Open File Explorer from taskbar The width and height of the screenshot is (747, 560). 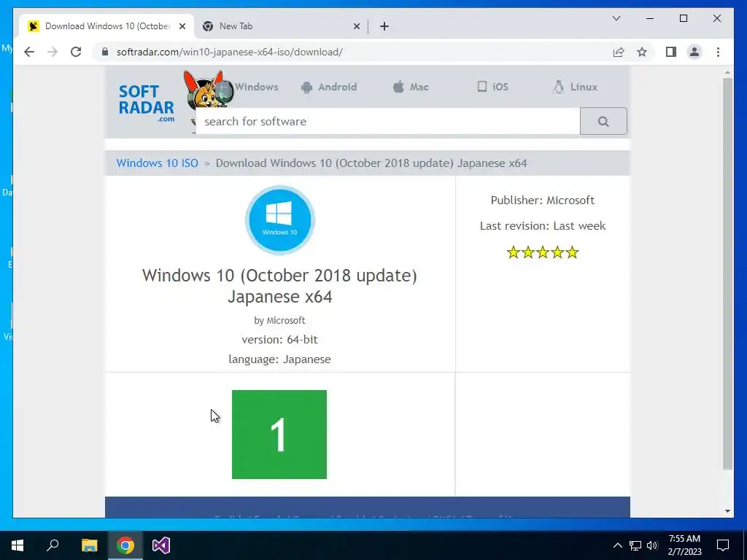pyautogui.click(x=89, y=545)
